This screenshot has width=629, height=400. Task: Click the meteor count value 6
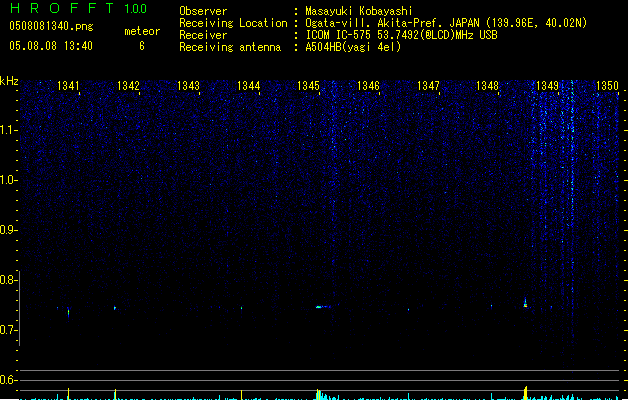(x=142, y=46)
